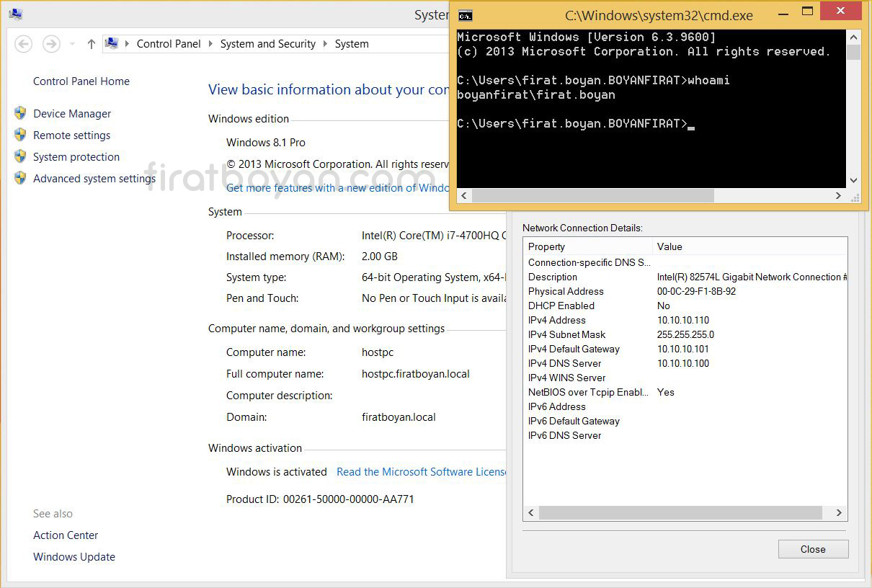Click Full computer name hostpc.firatboyan.local
Viewport: 872px width, 588px height.
tap(416, 374)
